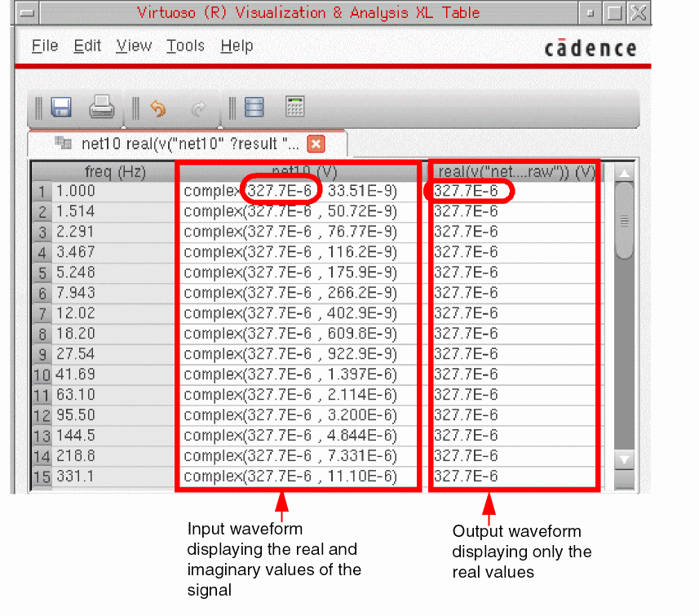Click the window menu button in title bar
The width and height of the screenshot is (699, 616).
(x=27, y=13)
